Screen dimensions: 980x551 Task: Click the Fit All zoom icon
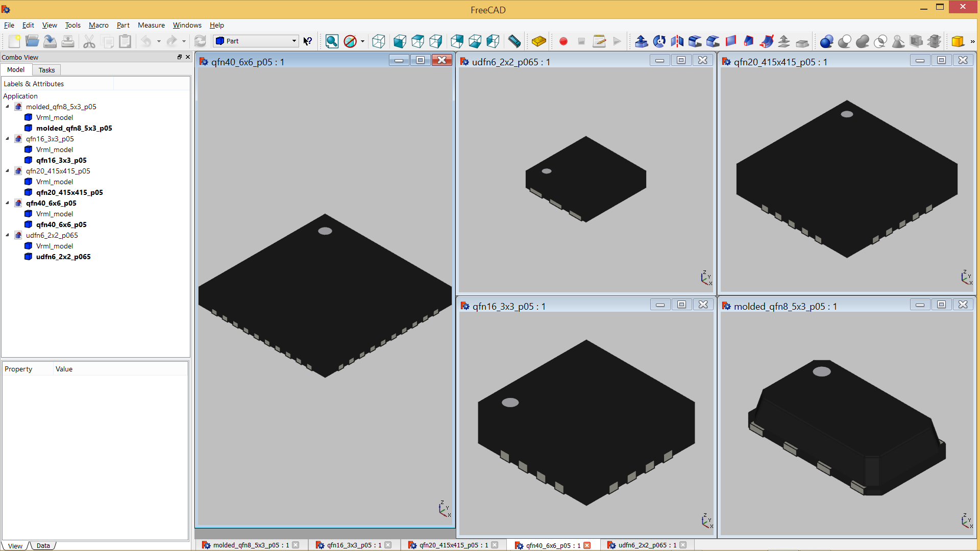tap(332, 41)
